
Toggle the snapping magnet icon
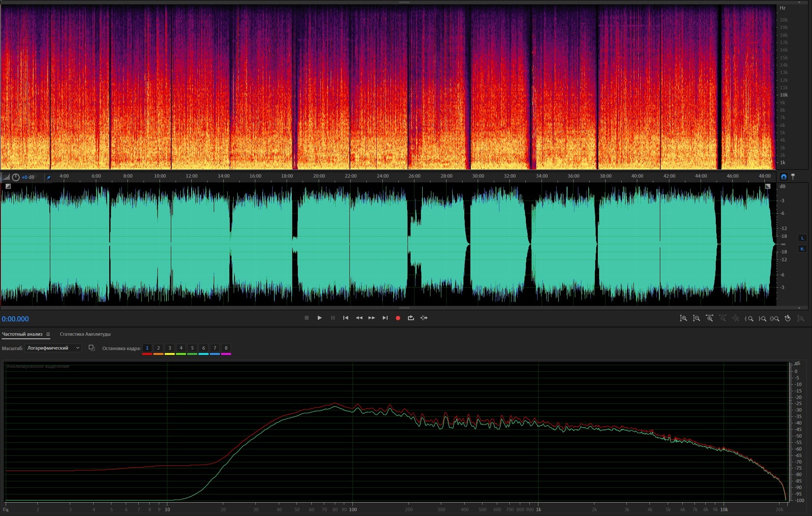coord(783,177)
